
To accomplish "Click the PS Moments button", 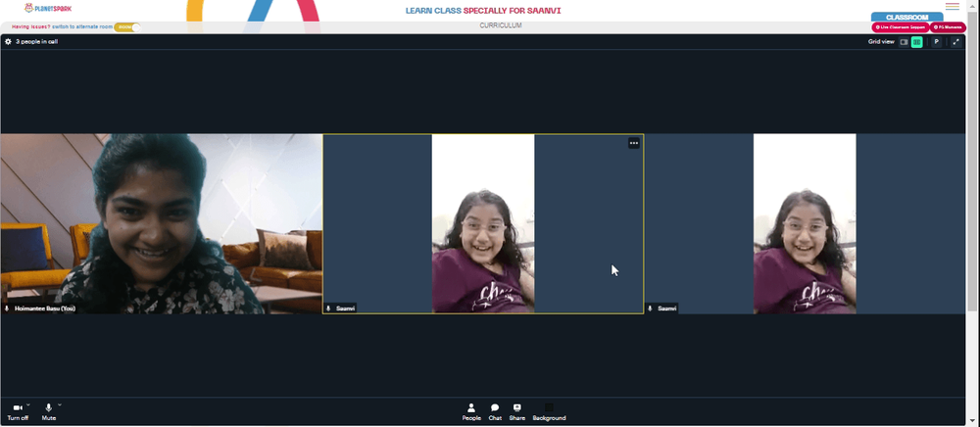I will pyautogui.click(x=948, y=27).
